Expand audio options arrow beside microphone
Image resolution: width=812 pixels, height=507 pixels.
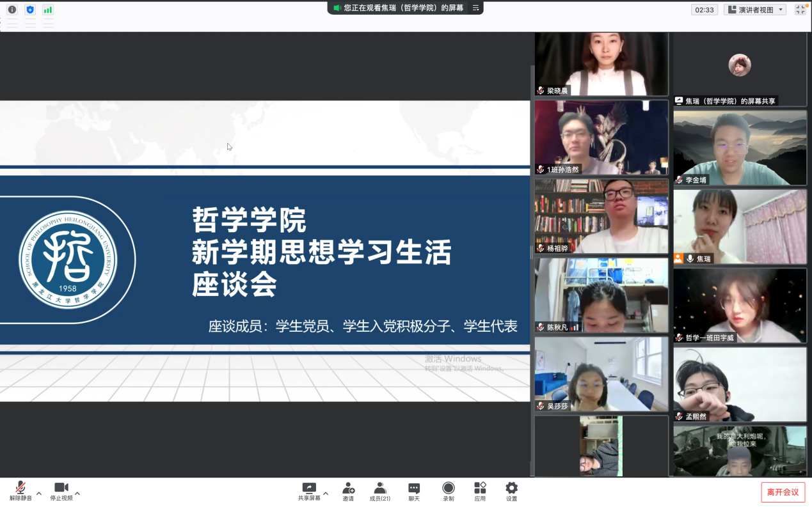(x=39, y=494)
